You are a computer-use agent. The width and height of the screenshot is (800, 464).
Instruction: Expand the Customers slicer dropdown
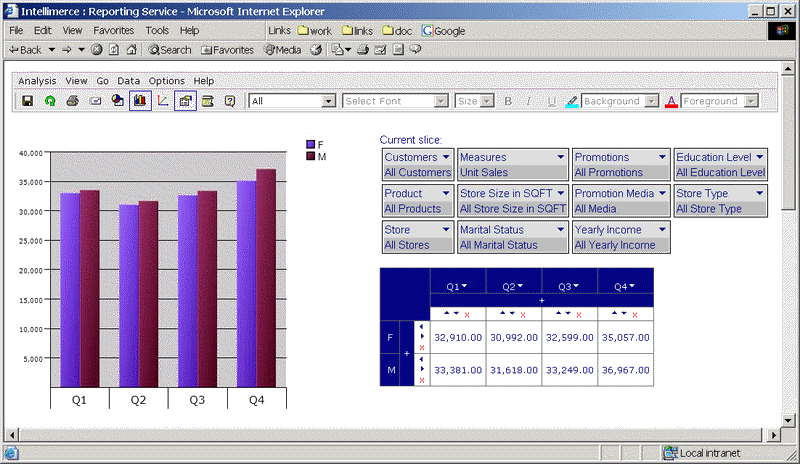pyautogui.click(x=445, y=157)
